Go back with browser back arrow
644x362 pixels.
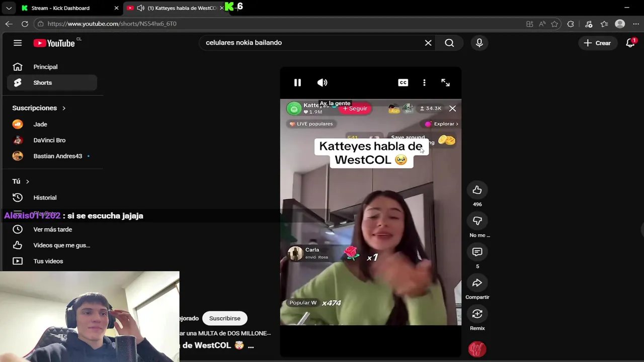tap(9, 24)
